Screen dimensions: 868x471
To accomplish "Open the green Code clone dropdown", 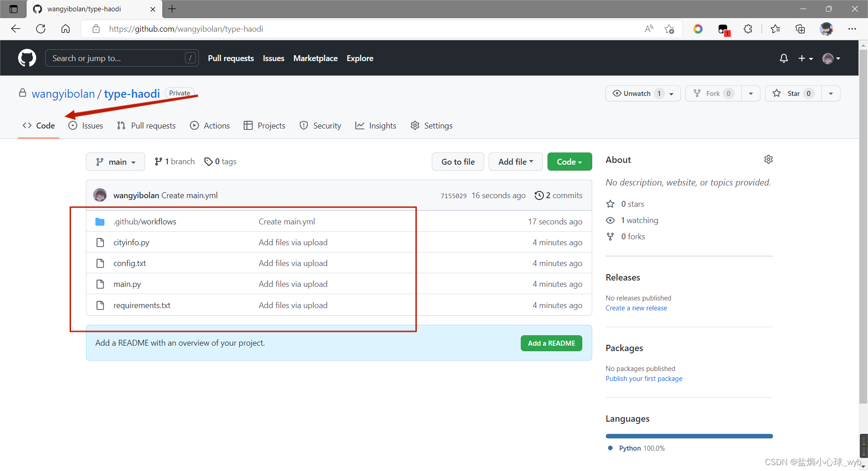I will click(570, 162).
